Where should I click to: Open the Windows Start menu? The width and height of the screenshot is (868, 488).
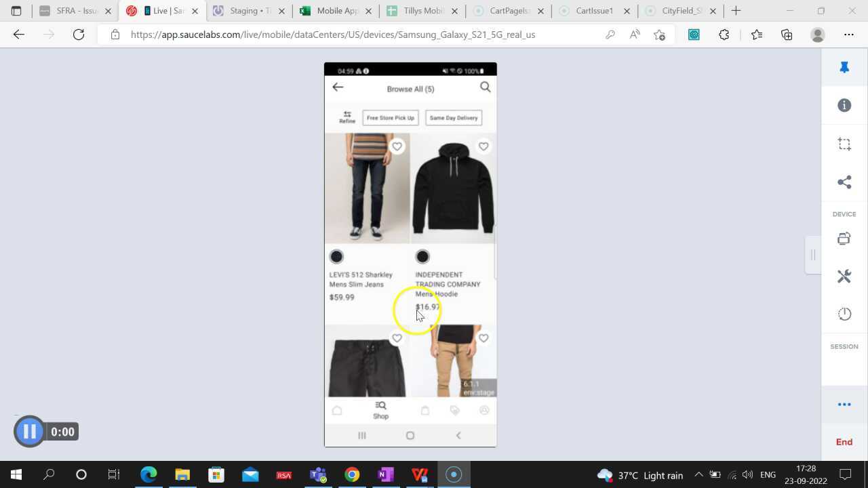[16, 474]
